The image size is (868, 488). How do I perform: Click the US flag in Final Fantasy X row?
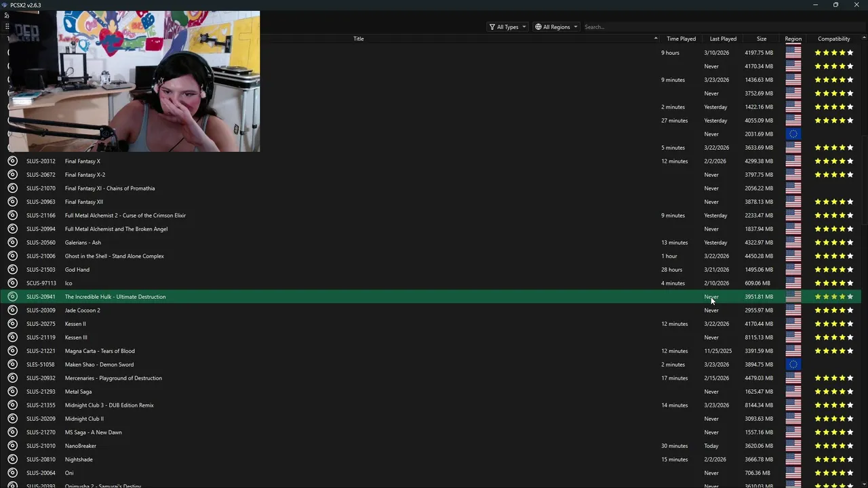pyautogui.click(x=793, y=161)
